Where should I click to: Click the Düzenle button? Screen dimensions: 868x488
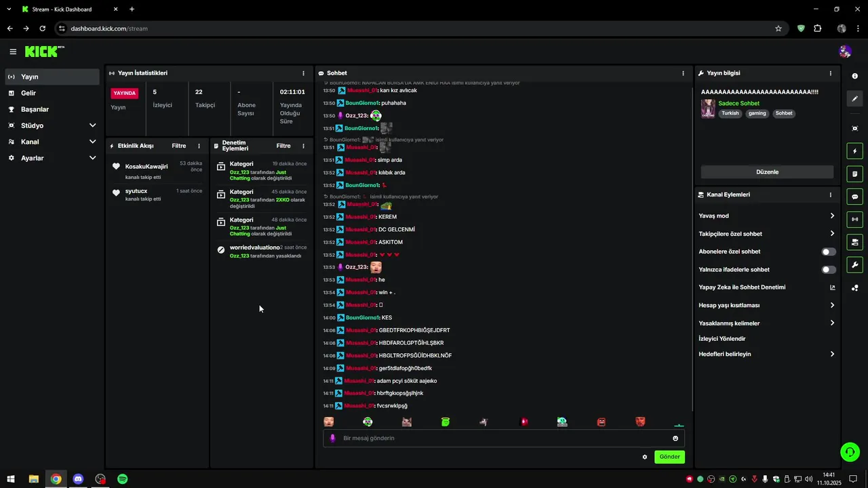coord(767,172)
